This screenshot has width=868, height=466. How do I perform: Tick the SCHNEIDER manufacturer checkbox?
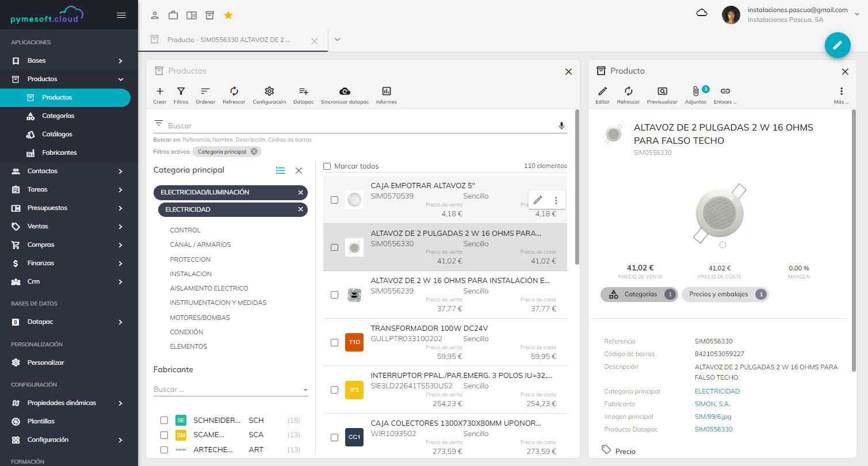coord(164,420)
